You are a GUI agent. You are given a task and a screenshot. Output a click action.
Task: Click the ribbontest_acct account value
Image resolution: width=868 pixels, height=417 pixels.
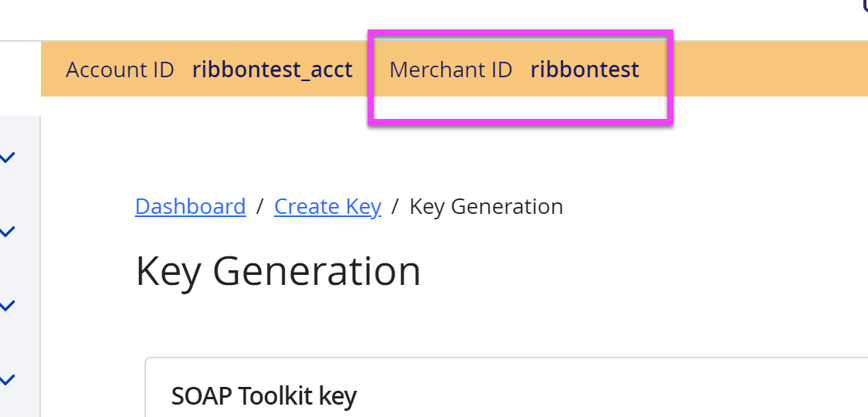click(x=272, y=69)
